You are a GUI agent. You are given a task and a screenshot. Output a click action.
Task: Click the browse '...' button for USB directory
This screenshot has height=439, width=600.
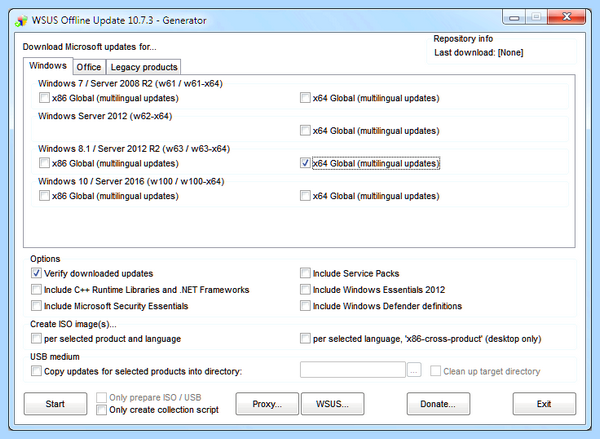point(414,370)
